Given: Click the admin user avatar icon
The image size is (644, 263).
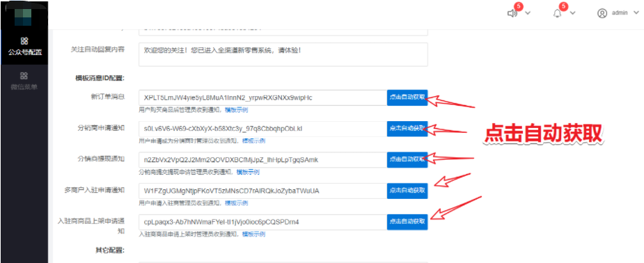Looking at the screenshot, I should 602,13.
